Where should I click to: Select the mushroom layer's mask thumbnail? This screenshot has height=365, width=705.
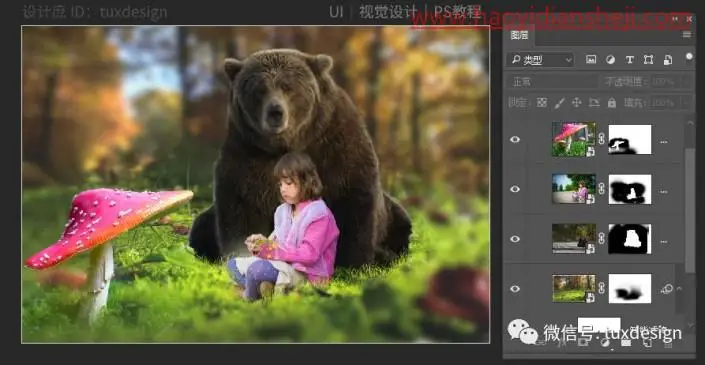630,139
